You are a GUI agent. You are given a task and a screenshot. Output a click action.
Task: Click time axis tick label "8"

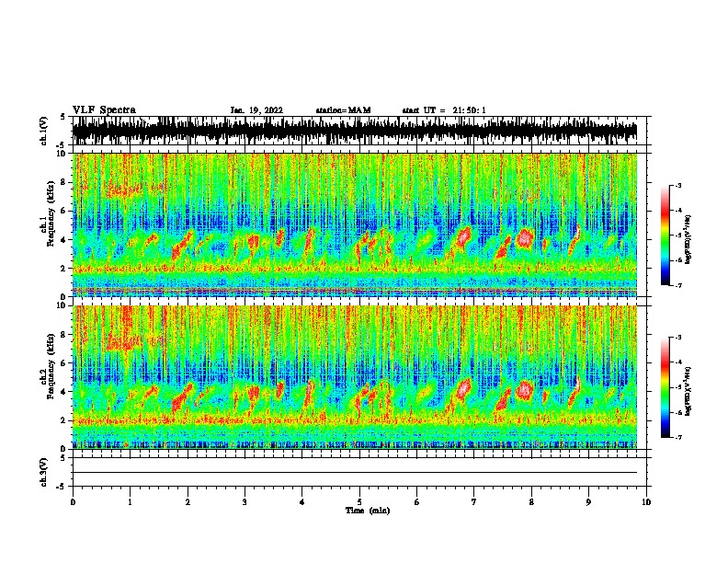pyautogui.click(x=531, y=502)
